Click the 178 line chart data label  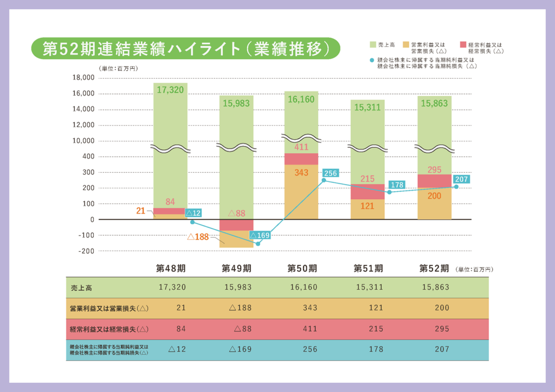(x=397, y=185)
